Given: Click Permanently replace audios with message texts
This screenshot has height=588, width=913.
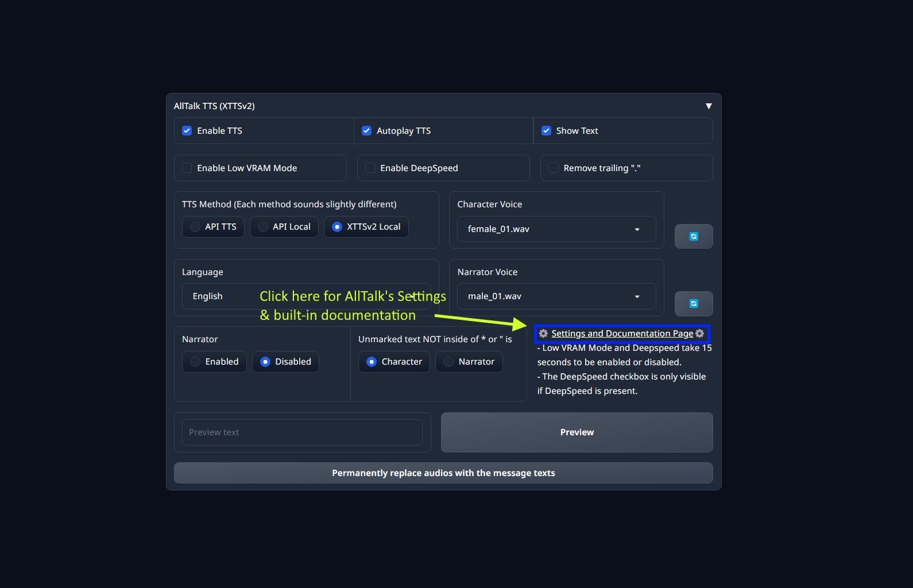Looking at the screenshot, I should (443, 473).
